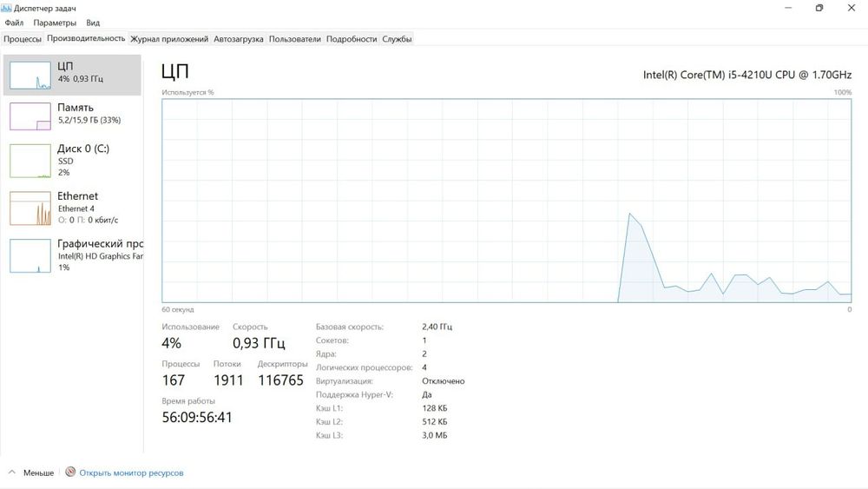
Task: Go to the Пользователи tab
Action: (x=295, y=39)
